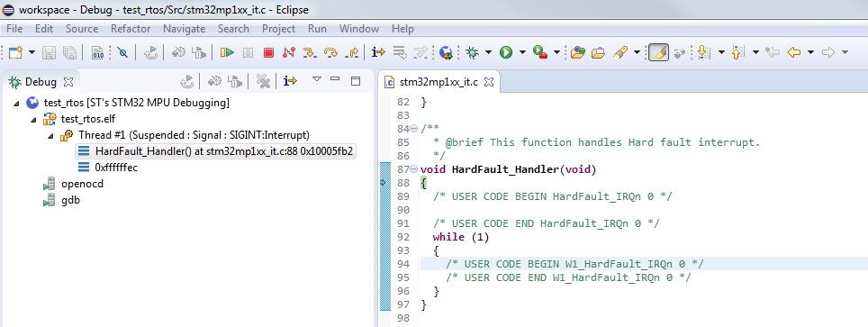The width and height of the screenshot is (868, 327).
Task: Click the Resume debug icon in the main toolbar
Action: pos(227,52)
